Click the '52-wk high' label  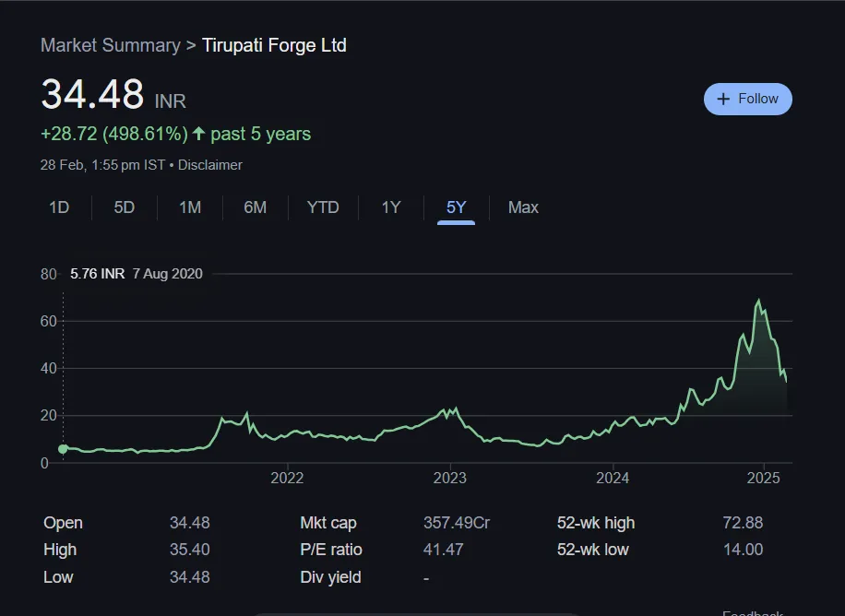coord(596,523)
